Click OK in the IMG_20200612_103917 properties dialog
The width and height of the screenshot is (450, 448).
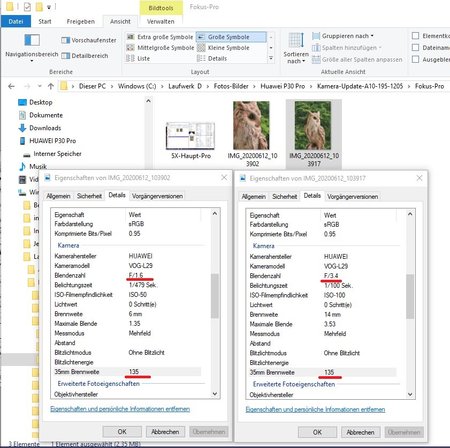pyautogui.click(x=317, y=432)
